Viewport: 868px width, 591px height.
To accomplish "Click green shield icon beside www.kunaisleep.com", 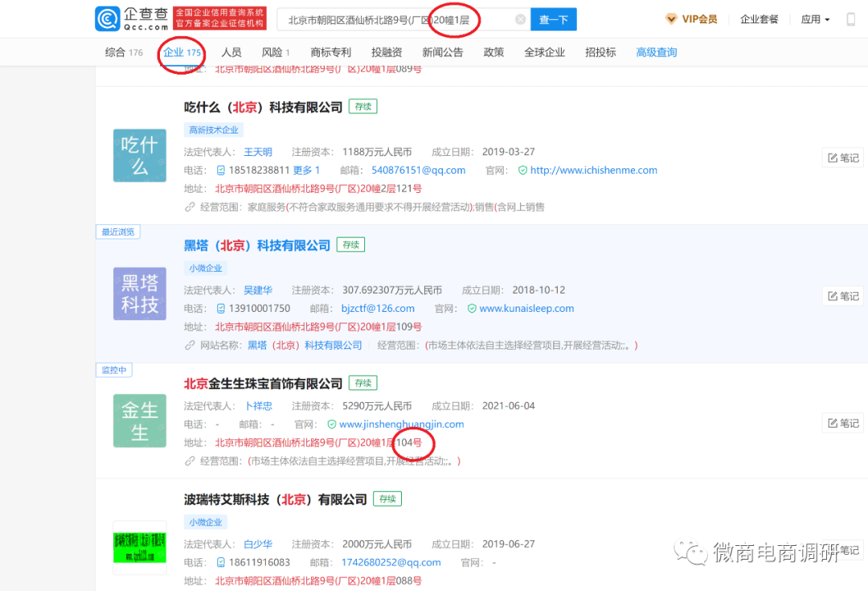I will [x=473, y=307].
